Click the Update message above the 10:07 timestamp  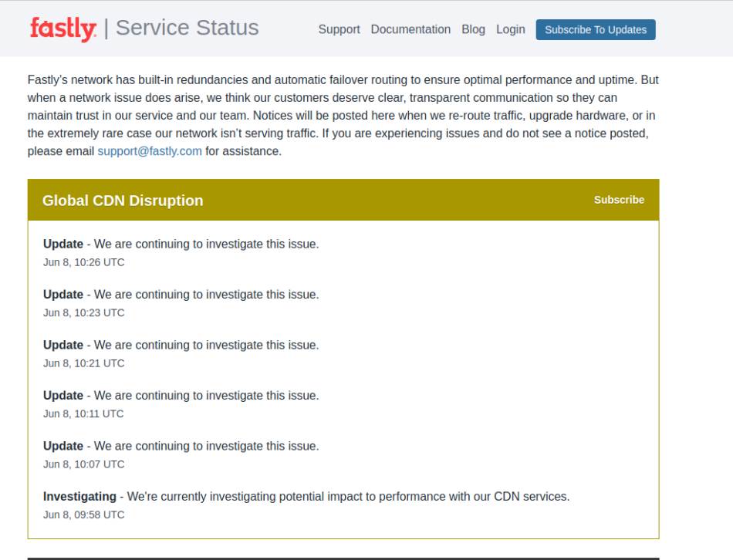point(181,446)
